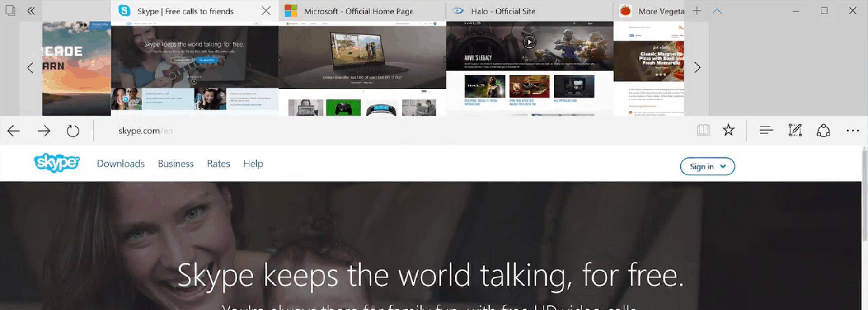
Task: Select the Margherita pizza recipe preview thumbnail
Action: [648, 68]
